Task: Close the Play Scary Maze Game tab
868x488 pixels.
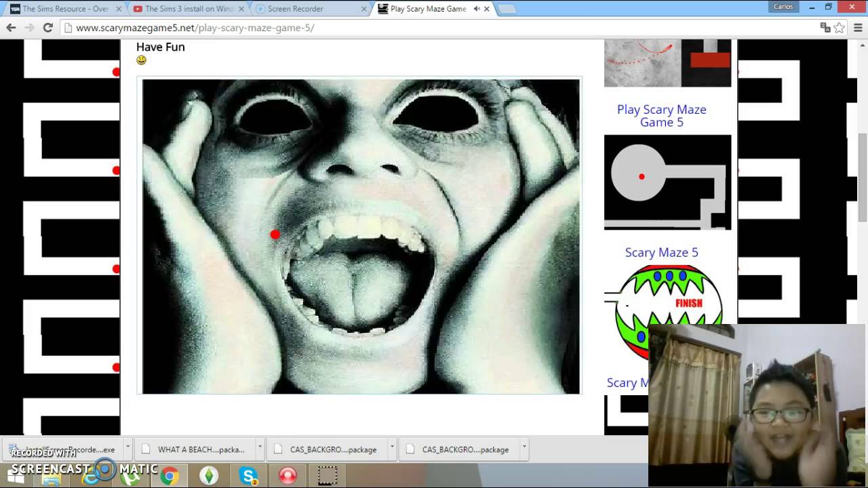Action: pyautogui.click(x=486, y=9)
